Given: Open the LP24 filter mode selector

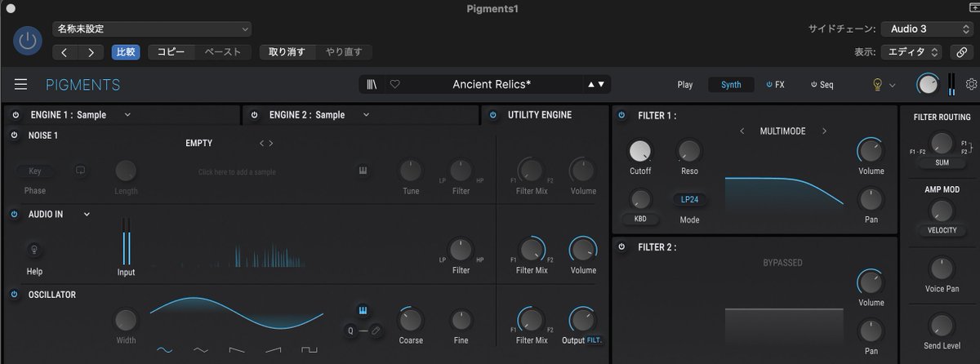Looking at the screenshot, I should [x=689, y=199].
